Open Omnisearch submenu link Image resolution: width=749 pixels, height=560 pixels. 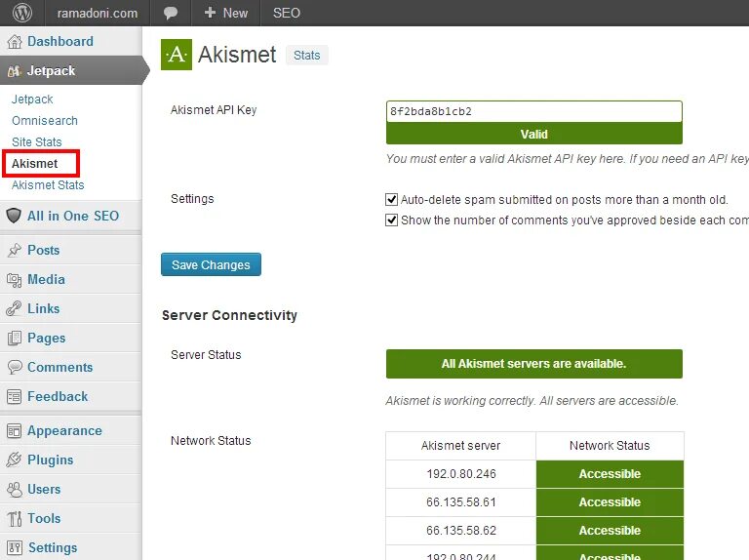coord(45,121)
